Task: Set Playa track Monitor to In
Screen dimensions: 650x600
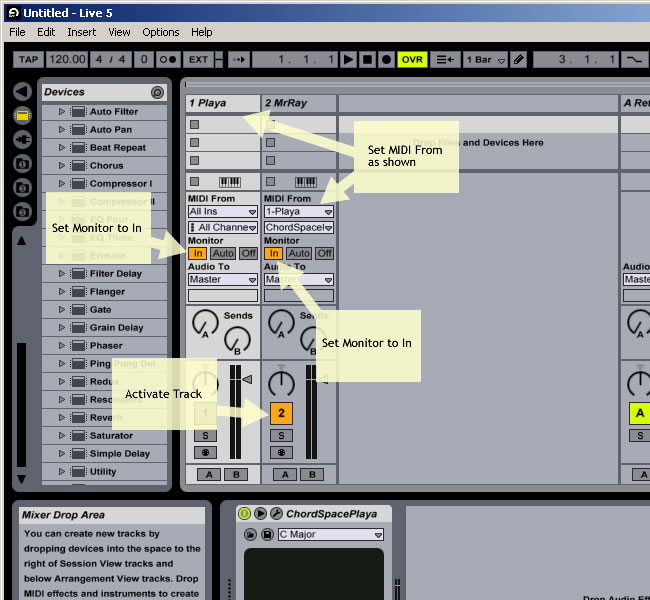Action: pyautogui.click(x=198, y=253)
